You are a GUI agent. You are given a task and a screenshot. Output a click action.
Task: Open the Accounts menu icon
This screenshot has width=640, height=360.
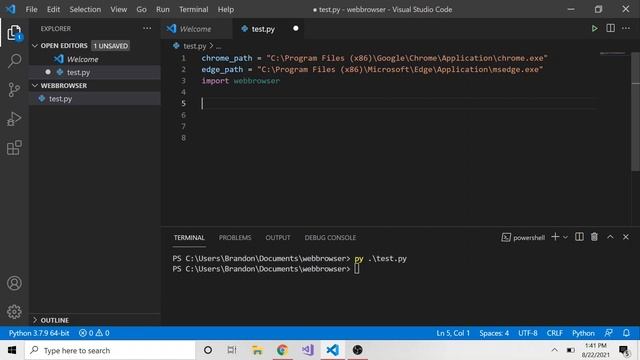[x=14, y=283]
